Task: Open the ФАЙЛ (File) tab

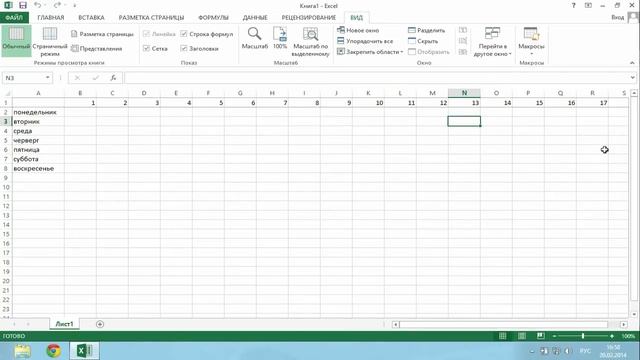Action: (x=14, y=18)
